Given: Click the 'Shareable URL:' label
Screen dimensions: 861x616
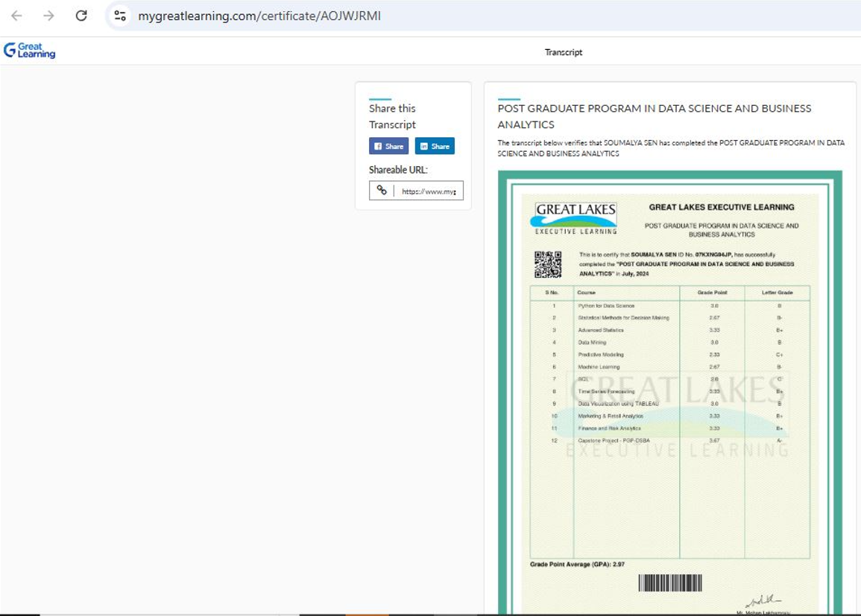Looking at the screenshot, I should [398, 170].
